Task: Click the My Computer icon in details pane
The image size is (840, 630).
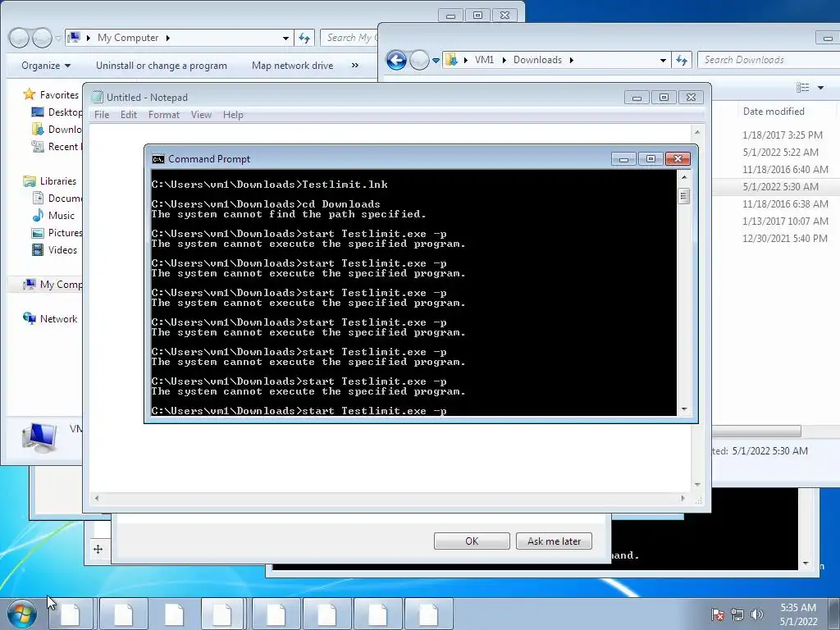Action: point(39,438)
